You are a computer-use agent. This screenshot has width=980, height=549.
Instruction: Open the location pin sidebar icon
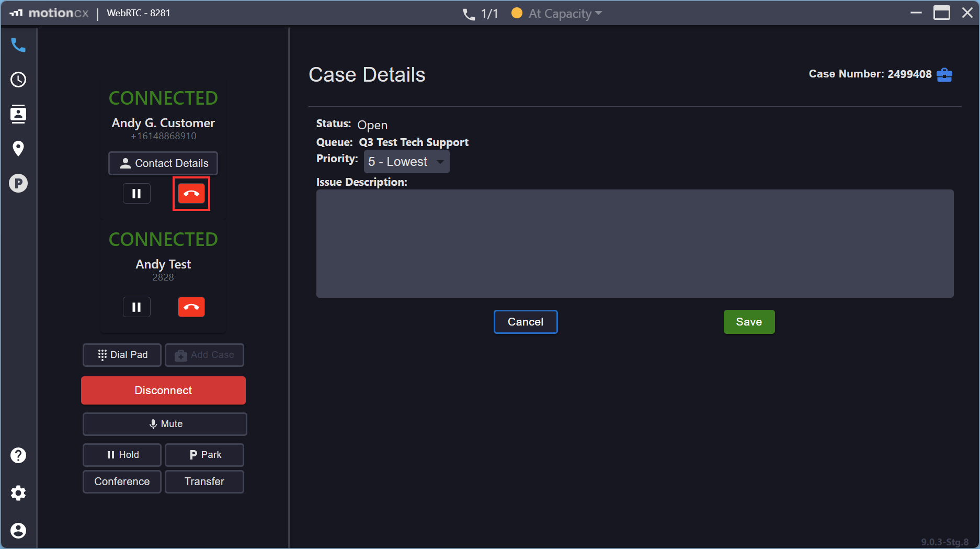pos(18,149)
